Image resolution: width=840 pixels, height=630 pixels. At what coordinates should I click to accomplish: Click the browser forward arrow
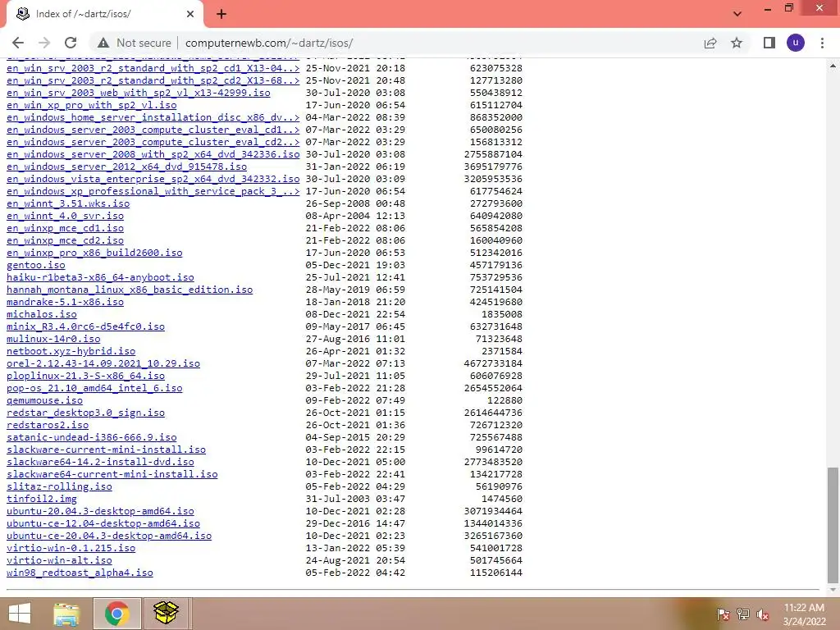coord(44,43)
